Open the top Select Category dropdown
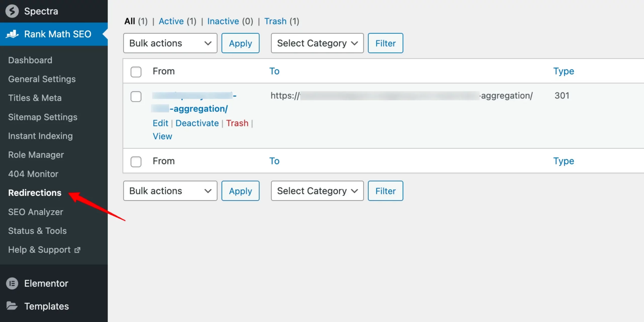 click(x=317, y=43)
